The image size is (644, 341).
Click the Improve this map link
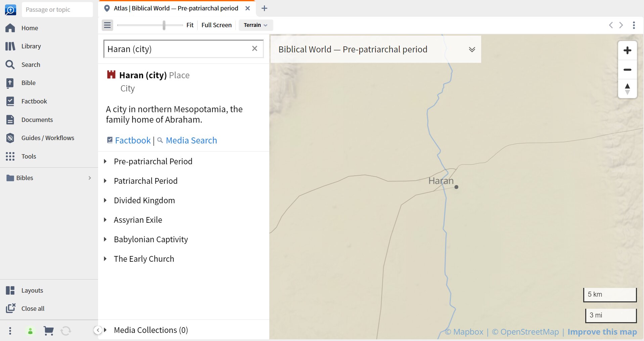[x=602, y=332]
